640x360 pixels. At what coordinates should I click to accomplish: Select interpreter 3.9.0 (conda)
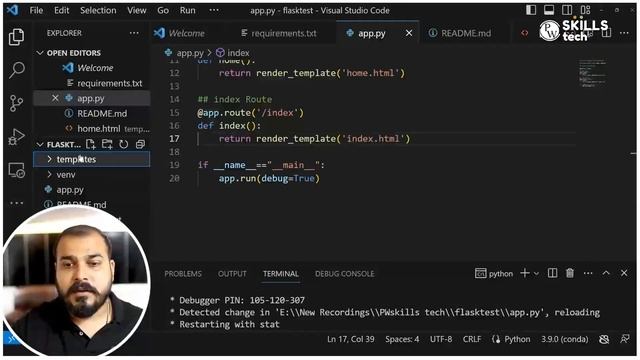pyautogui.click(x=565, y=339)
